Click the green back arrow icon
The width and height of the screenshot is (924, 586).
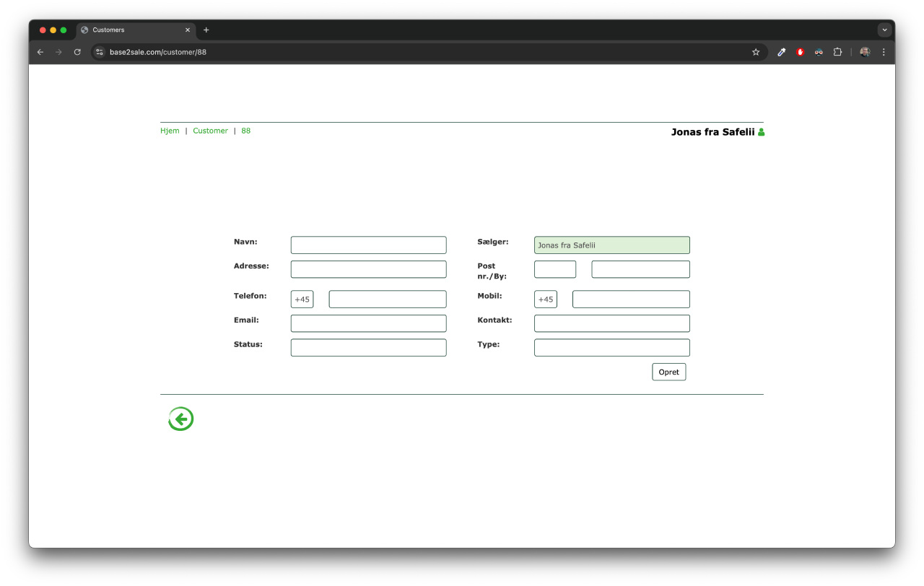pos(180,419)
